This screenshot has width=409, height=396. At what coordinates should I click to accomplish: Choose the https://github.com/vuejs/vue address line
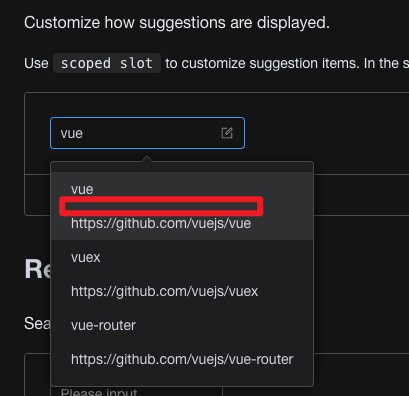click(x=161, y=223)
